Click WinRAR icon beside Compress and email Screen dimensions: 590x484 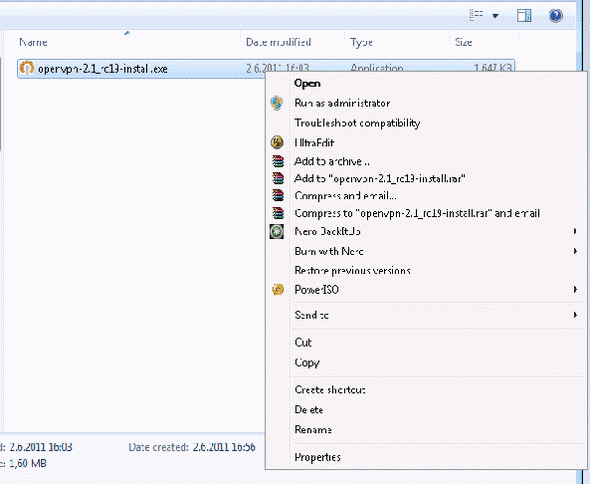(x=278, y=195)
